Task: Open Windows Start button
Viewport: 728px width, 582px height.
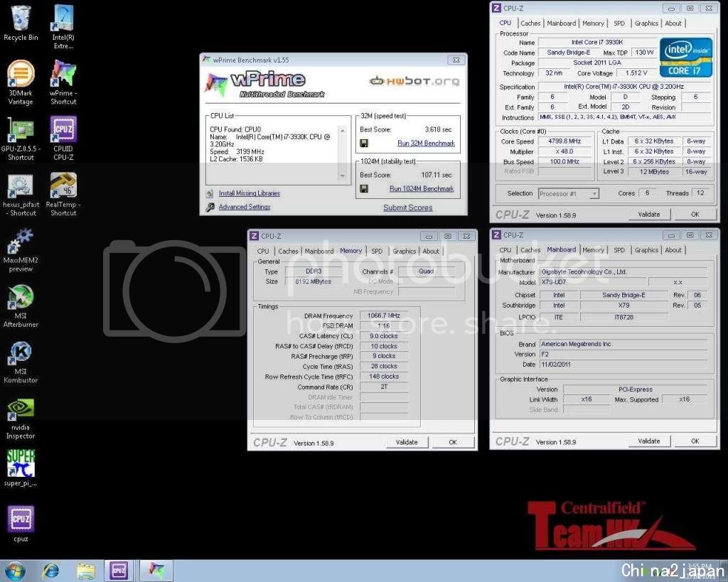Action: click(x=15, y=571)
